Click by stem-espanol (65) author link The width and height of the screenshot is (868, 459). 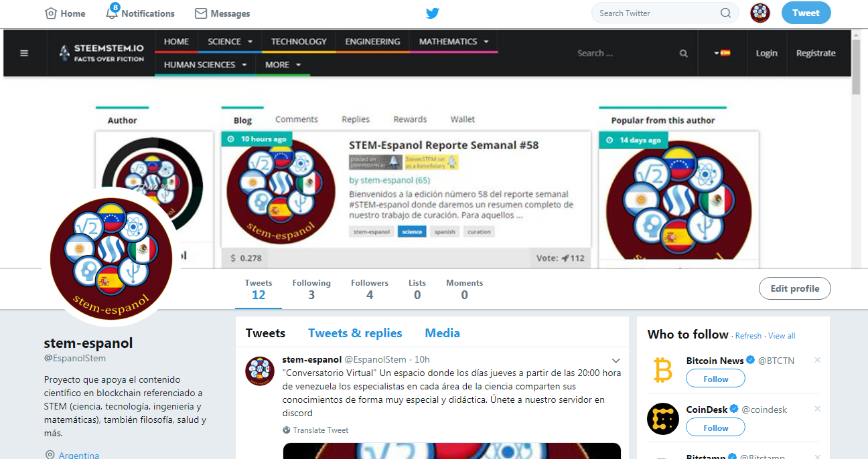[389, 180]
